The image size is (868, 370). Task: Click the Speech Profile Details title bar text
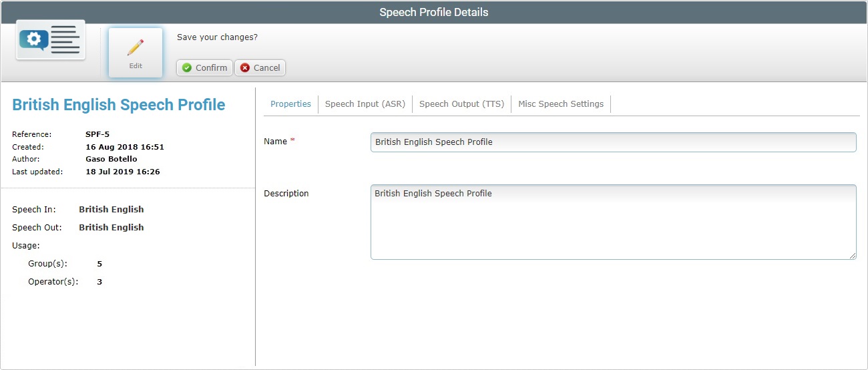click(434, 12)
